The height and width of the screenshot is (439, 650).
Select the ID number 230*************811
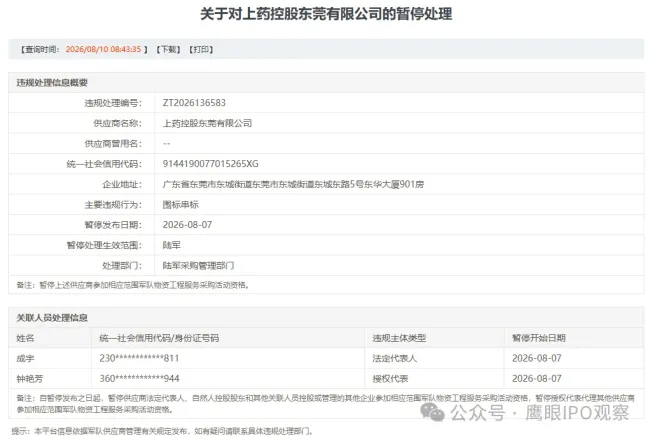click(139, 358)
